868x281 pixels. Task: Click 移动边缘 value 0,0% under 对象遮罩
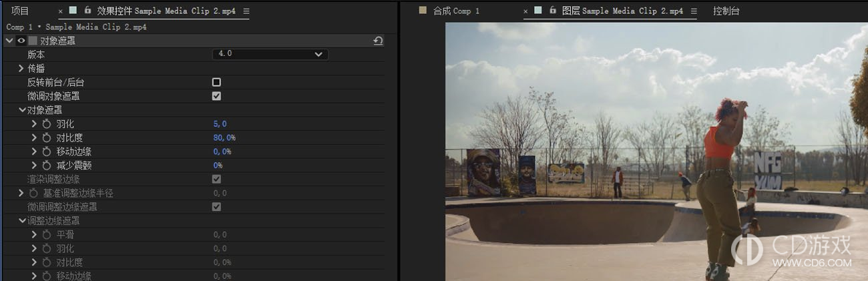(x=222, y=152)
